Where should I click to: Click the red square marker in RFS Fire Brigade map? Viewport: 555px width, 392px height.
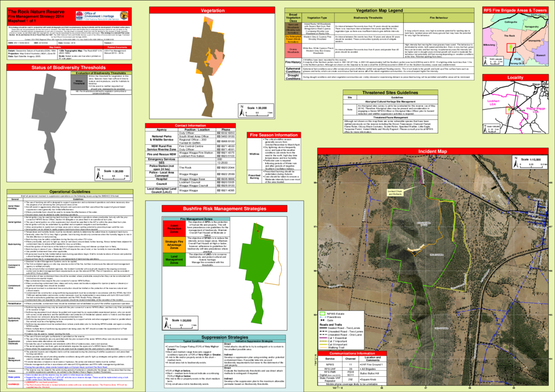pyautogui.click(x=511, y=48)
